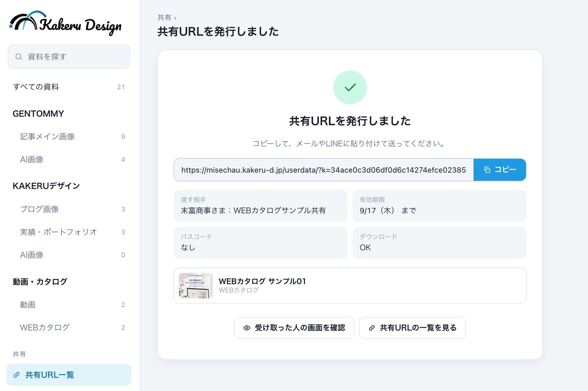Click the count 9 beside 記事メイン画像
The width and height of the screenshot is (588, 391).
pos(123,137)
